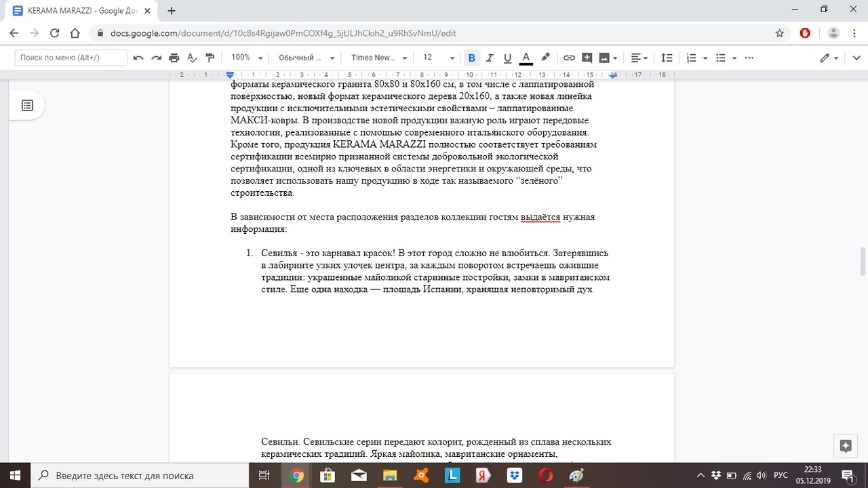This screenshot has width=868, height=488.
Task: Bookmark this page with the star
Action: click(780, 33)
